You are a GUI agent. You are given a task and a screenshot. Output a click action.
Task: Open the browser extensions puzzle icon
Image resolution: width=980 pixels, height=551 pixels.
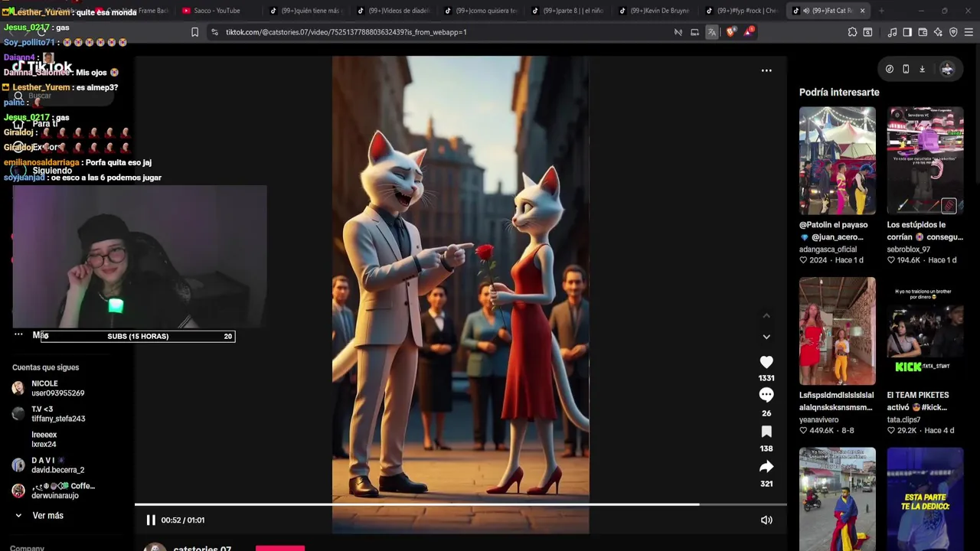[x=852, y=32]
